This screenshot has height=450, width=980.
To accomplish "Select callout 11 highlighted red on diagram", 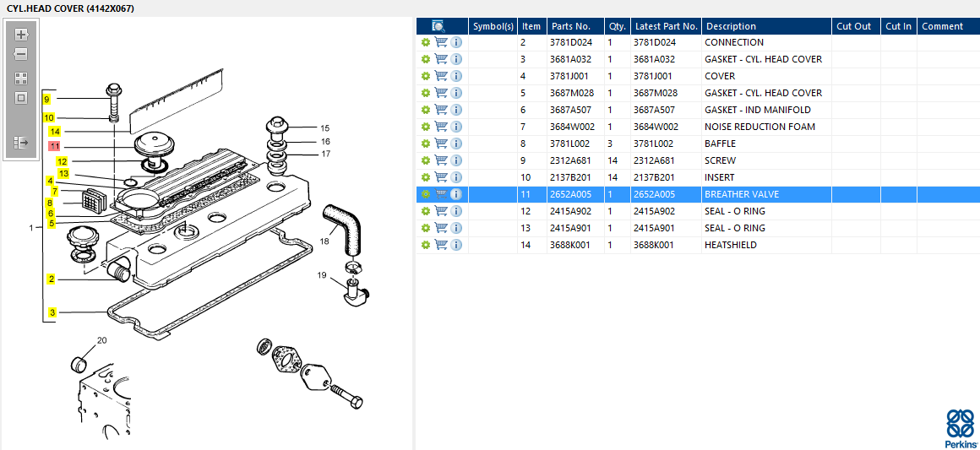I will pos(54,146).
